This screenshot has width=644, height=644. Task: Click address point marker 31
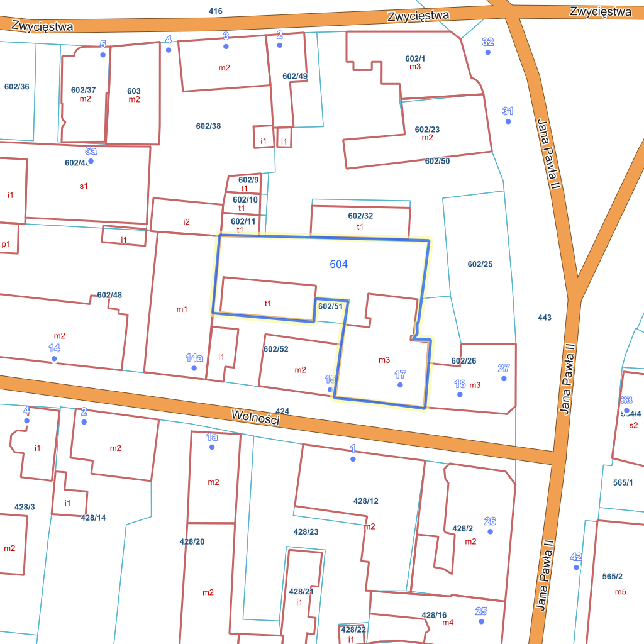click(508, 121)
